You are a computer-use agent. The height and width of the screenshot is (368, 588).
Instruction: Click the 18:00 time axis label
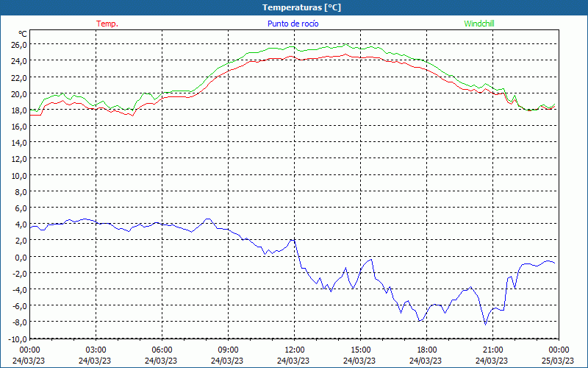(x=427, y=350)
